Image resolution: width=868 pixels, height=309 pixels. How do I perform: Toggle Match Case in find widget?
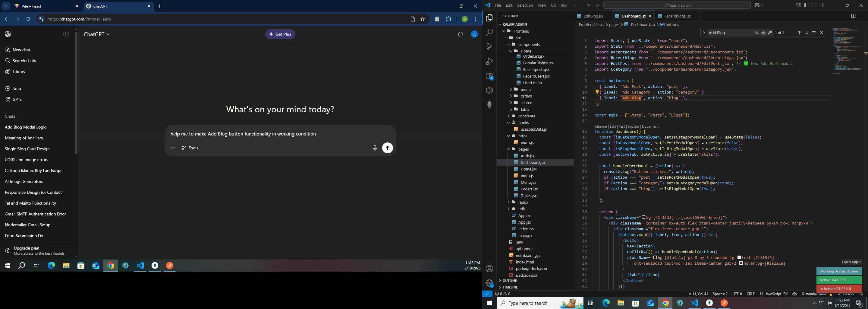[x=756, y=33]
